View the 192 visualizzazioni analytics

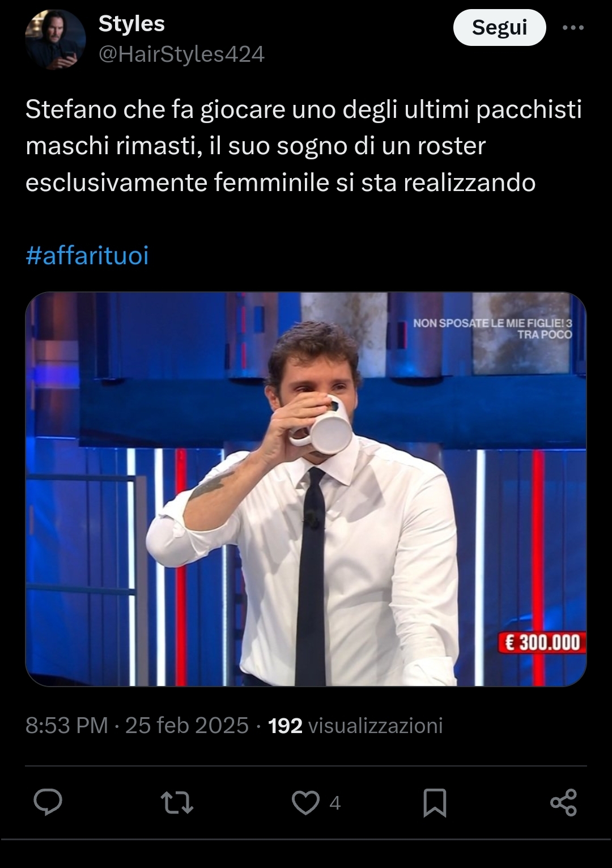pyautogui.click(x=355, y=726)
